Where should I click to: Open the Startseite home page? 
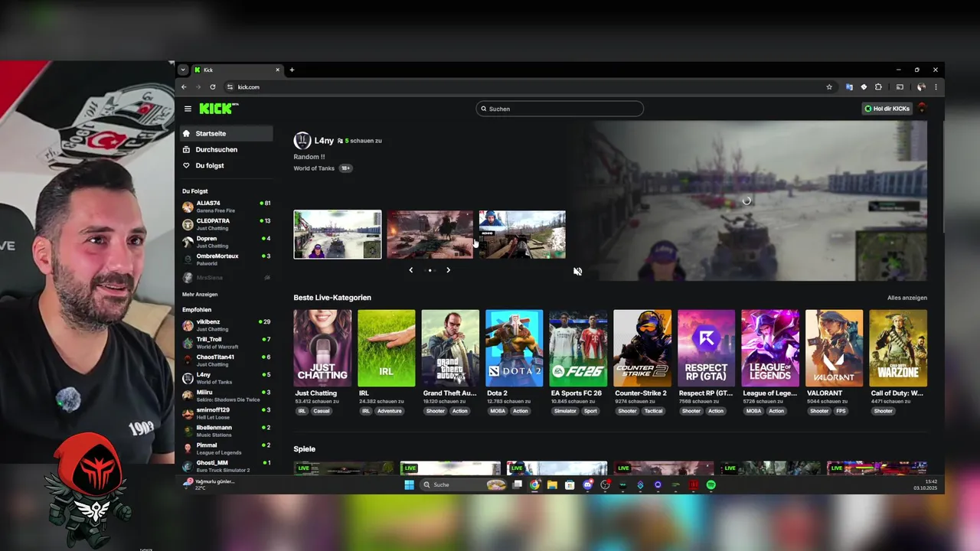[x=226, y=133]
